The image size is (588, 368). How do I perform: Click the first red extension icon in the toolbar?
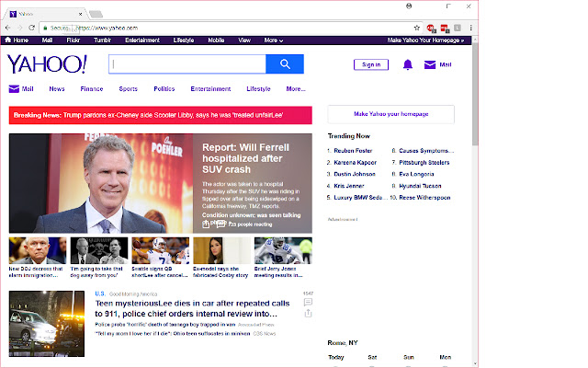(431, 29)
